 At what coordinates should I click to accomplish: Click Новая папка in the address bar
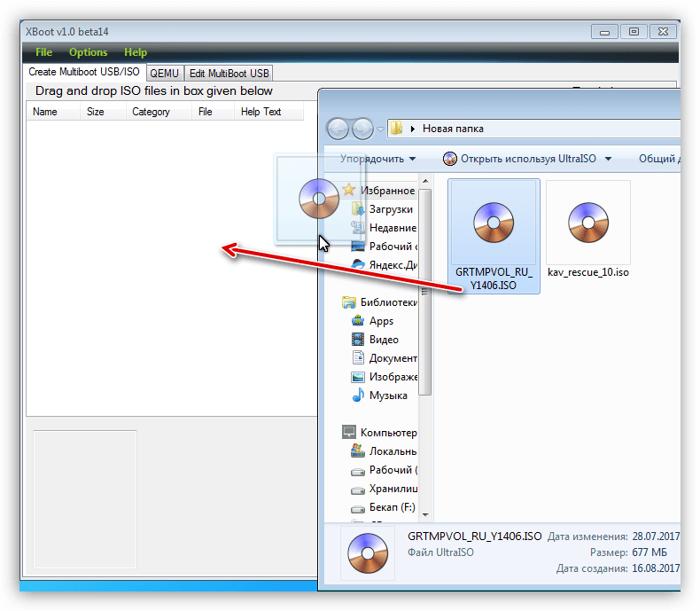(453, 129)
